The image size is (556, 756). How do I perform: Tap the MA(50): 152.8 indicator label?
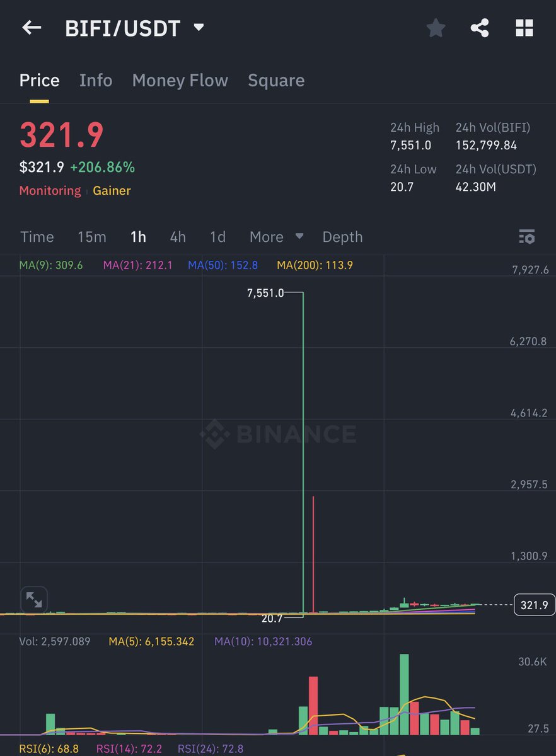pos(223,265)
